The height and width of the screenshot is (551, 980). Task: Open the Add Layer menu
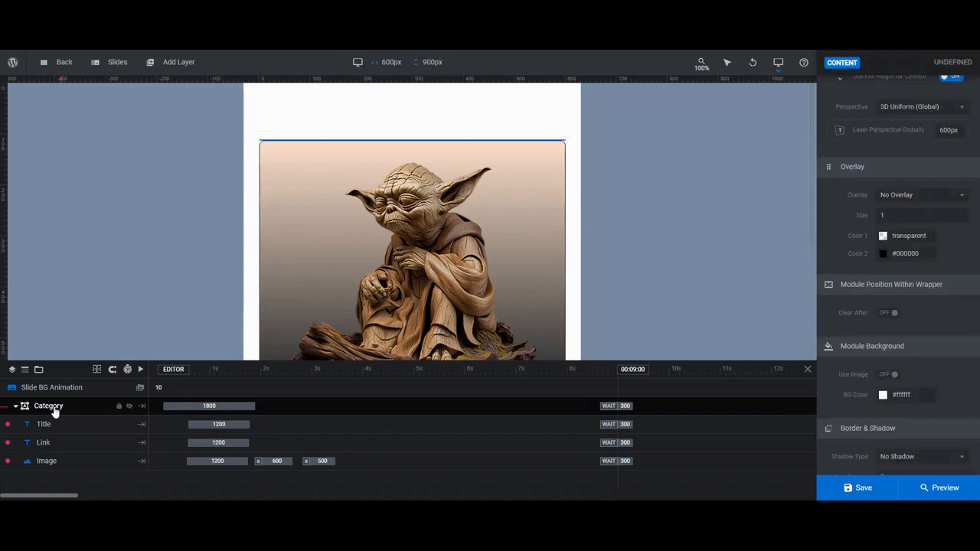(171, 62)
